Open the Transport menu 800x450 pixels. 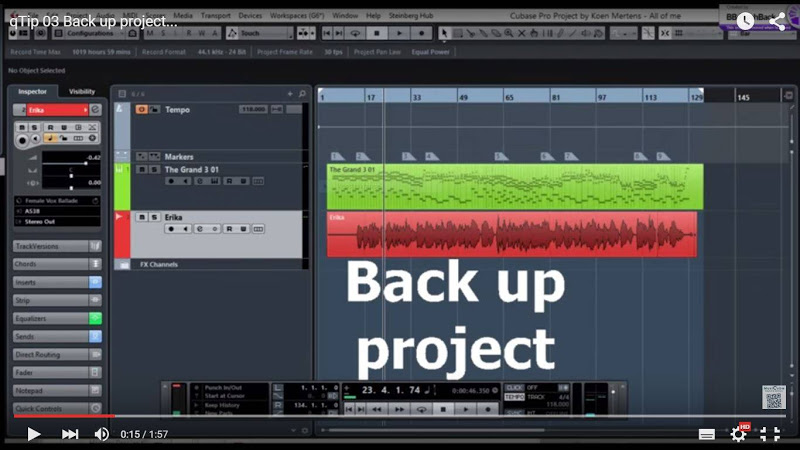coord(215,15)
